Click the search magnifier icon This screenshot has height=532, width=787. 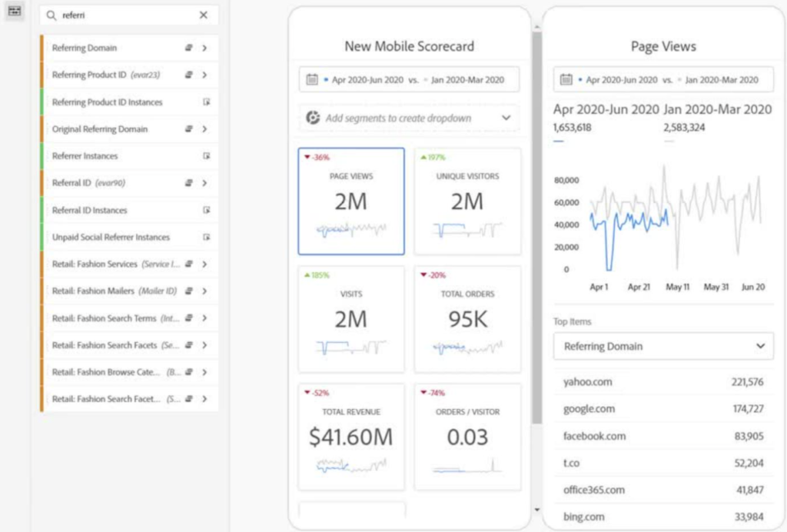(x=51, y=15)
